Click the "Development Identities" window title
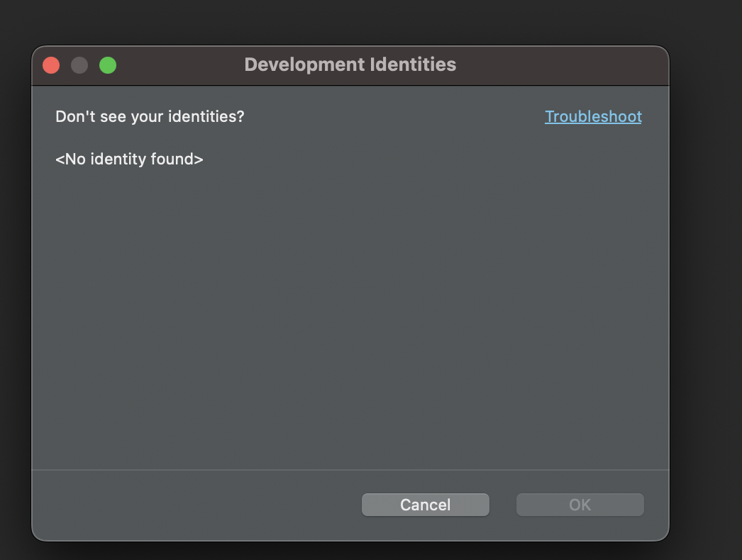The height and width of the screenshot is (560, 742). point(350,65)
